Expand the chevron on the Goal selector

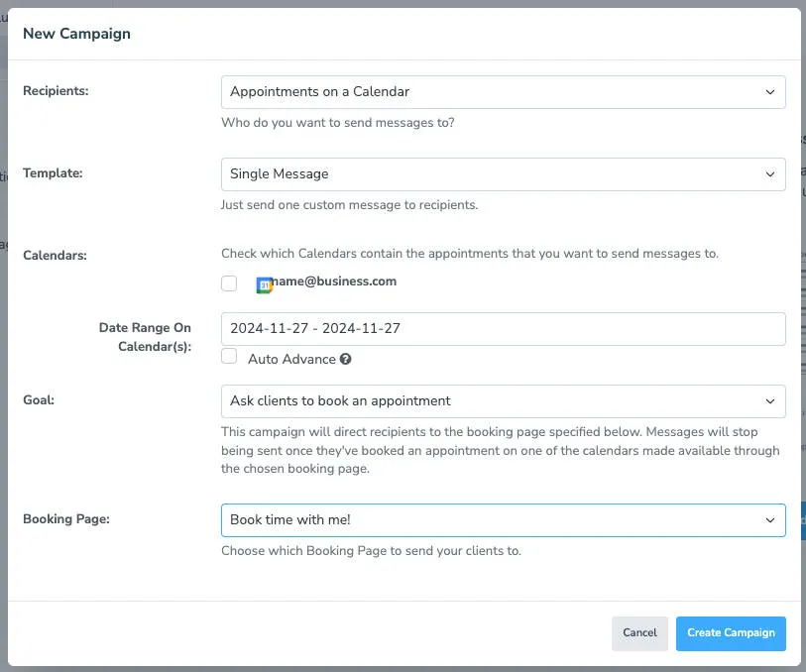tap(770, 401)
